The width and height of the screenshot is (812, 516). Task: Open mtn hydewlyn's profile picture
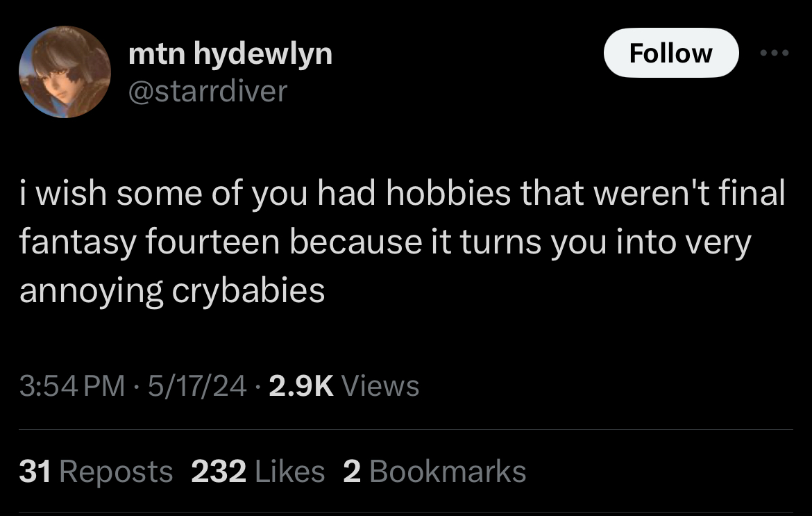[x=65, y=72]
